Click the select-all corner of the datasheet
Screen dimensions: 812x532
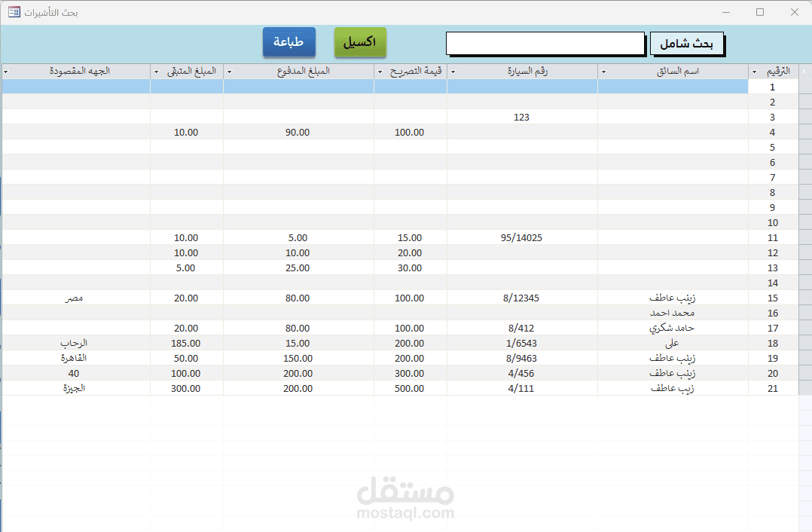tap(805, 72)
